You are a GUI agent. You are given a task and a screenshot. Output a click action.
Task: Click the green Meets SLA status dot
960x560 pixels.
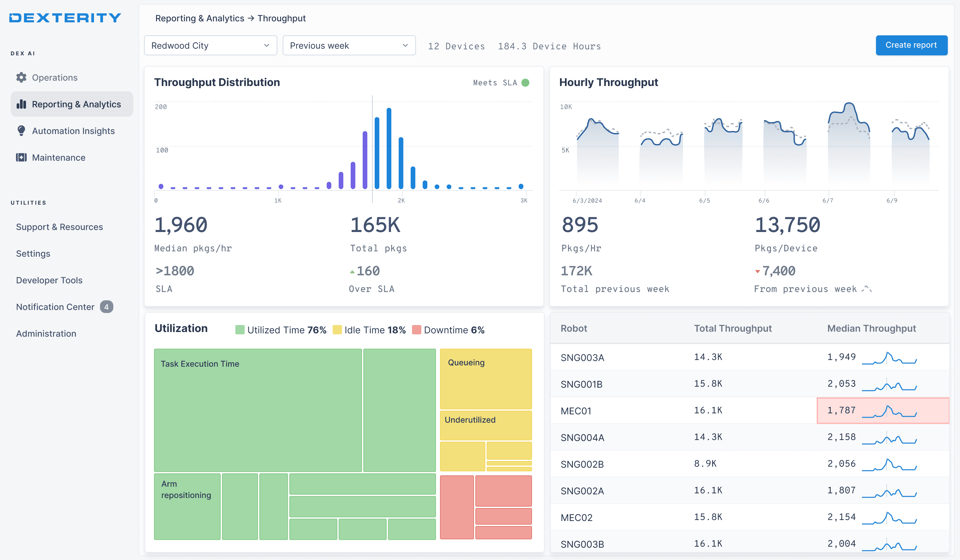(x=525, y=83)
